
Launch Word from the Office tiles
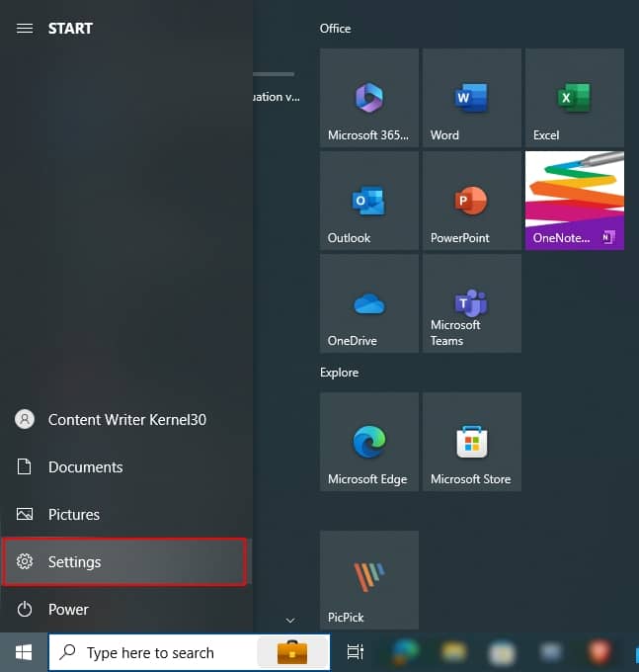pyautogui.click(x=472, y=98)
